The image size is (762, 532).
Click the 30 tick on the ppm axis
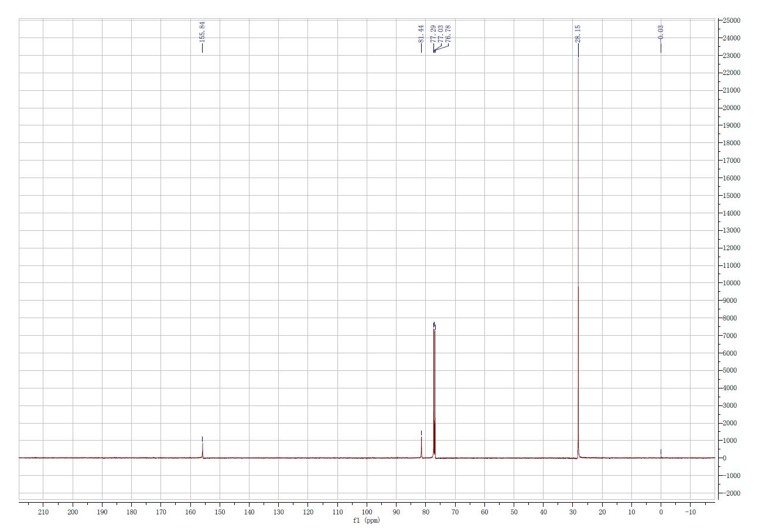click(x=573, y=512)
